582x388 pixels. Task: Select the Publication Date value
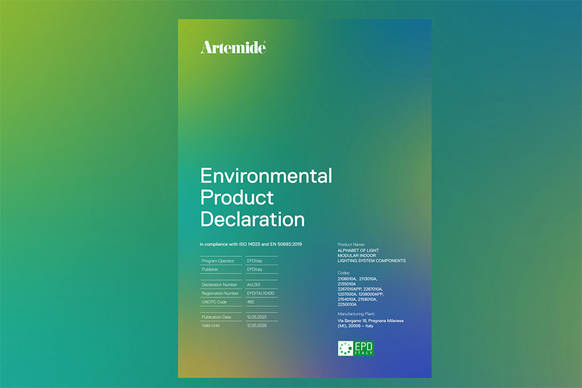pos(257,317)
